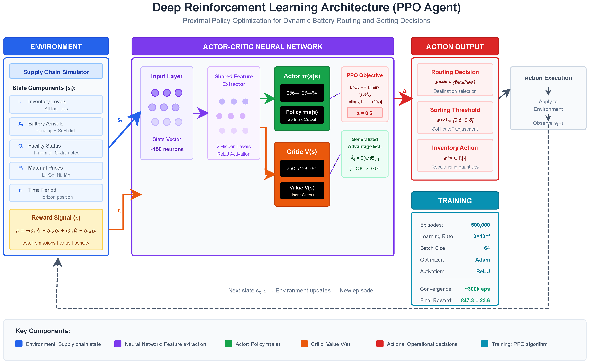Click the red Actions legend swatch
This screenshot has width=590, height=364.
point(380,344)
